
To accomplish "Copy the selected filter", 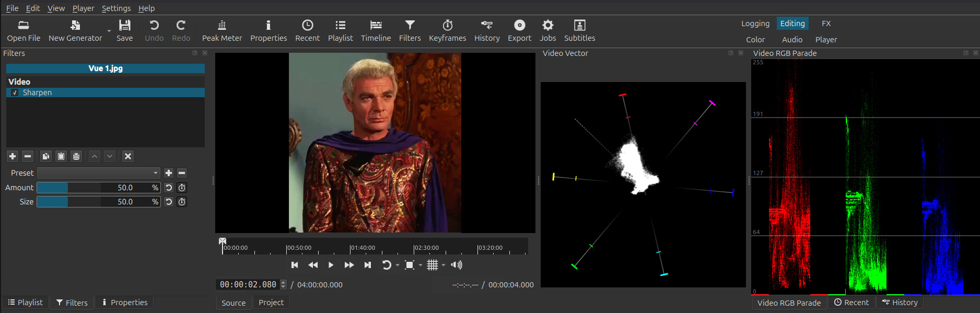I will [46, 156].
